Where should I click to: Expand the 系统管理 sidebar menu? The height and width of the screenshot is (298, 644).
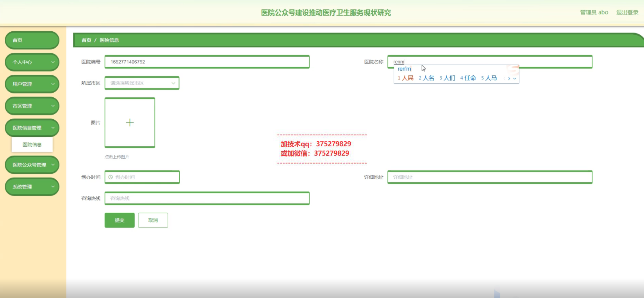pyautogui.click(x=32, y=187)
